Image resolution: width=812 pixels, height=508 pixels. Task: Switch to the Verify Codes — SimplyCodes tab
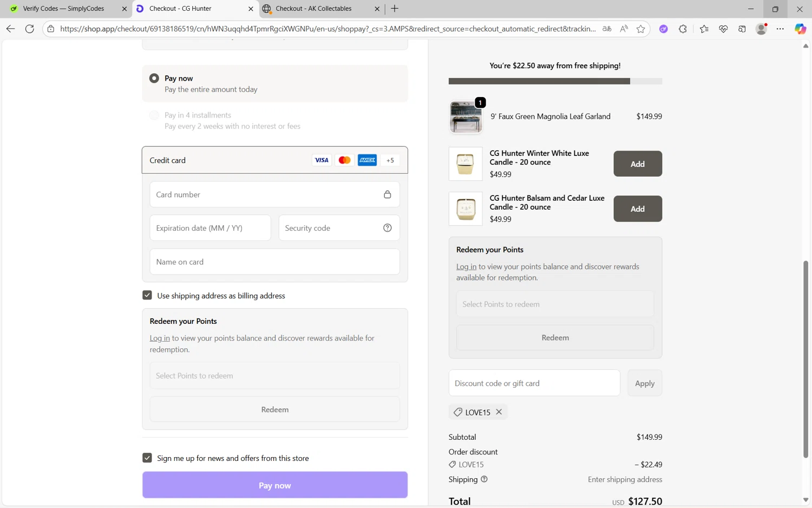point(68,9)
